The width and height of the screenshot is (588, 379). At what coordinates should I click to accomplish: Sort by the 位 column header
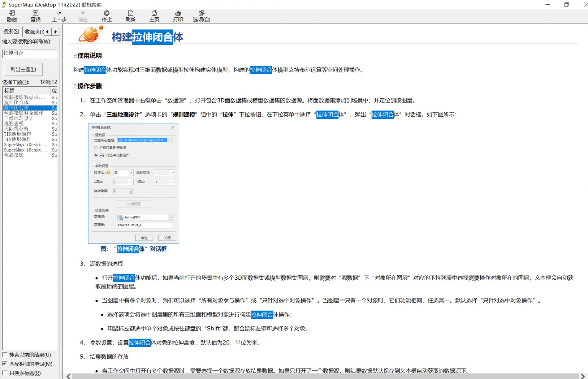coord(54,90)
